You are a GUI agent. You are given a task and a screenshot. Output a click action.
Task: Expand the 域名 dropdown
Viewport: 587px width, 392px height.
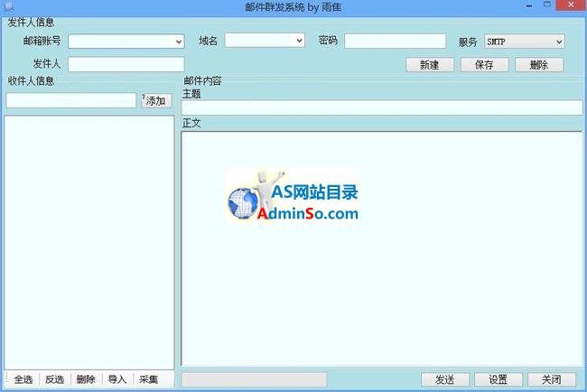click(x=299, y=41)
